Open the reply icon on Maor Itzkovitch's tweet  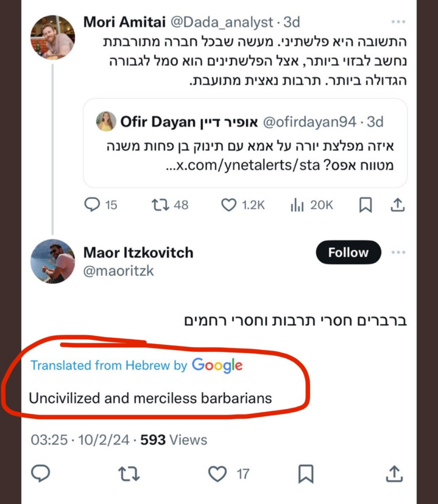point(41,474)
